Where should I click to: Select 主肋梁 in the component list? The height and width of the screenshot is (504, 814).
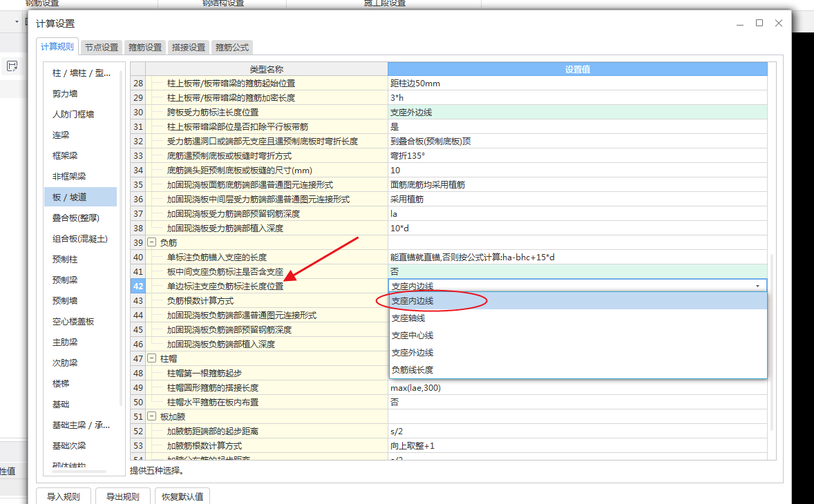click(81, 342)
